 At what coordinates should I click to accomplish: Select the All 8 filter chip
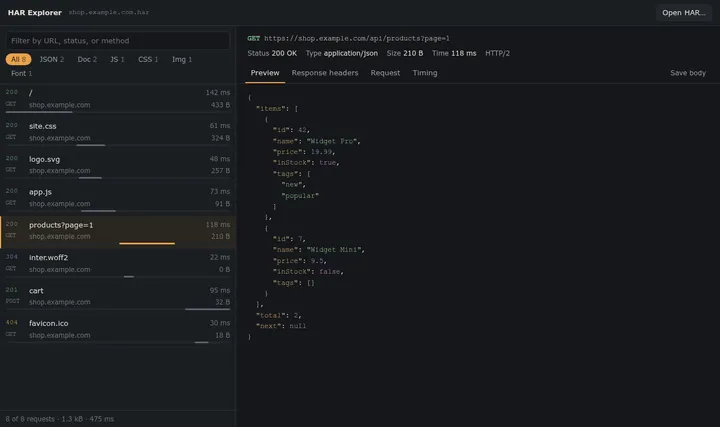pyautogui.click(x=18, y=60)
